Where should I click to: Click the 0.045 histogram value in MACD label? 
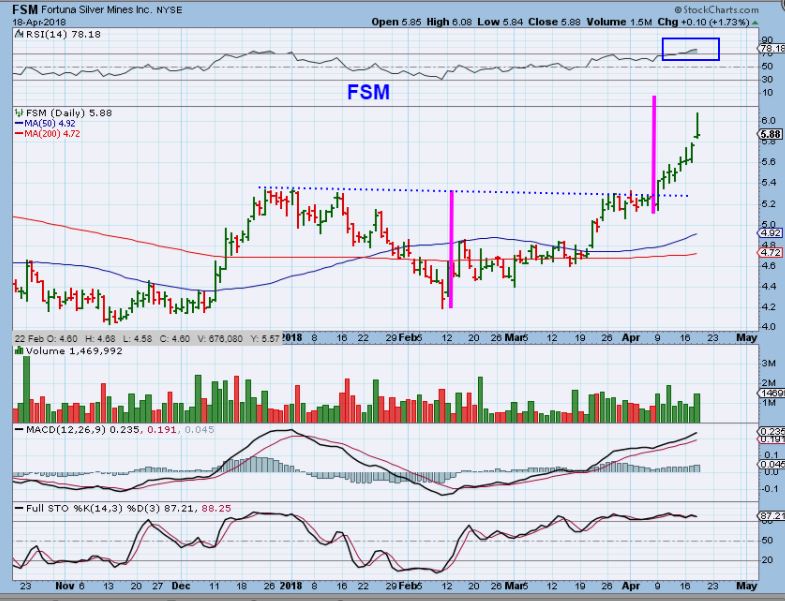click(x=199, y=429)
